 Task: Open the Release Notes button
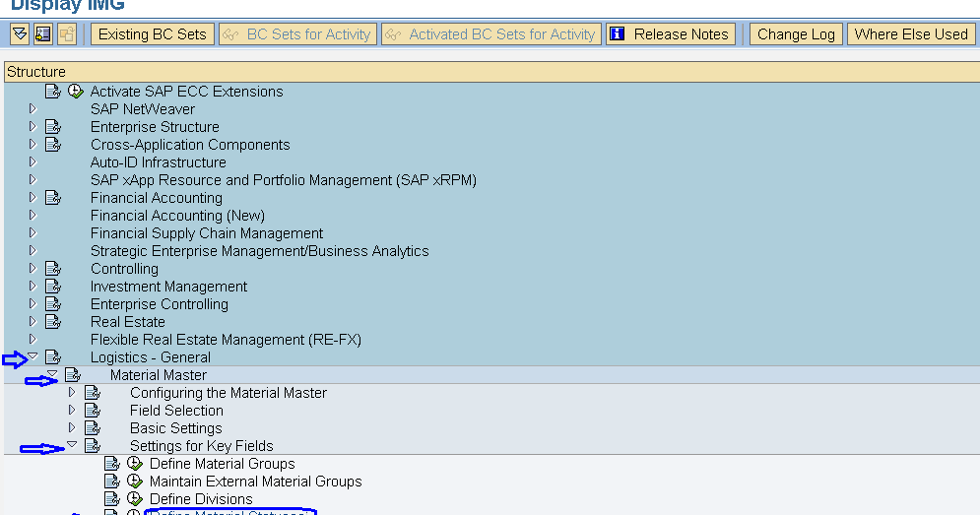[x=671, y=33]
